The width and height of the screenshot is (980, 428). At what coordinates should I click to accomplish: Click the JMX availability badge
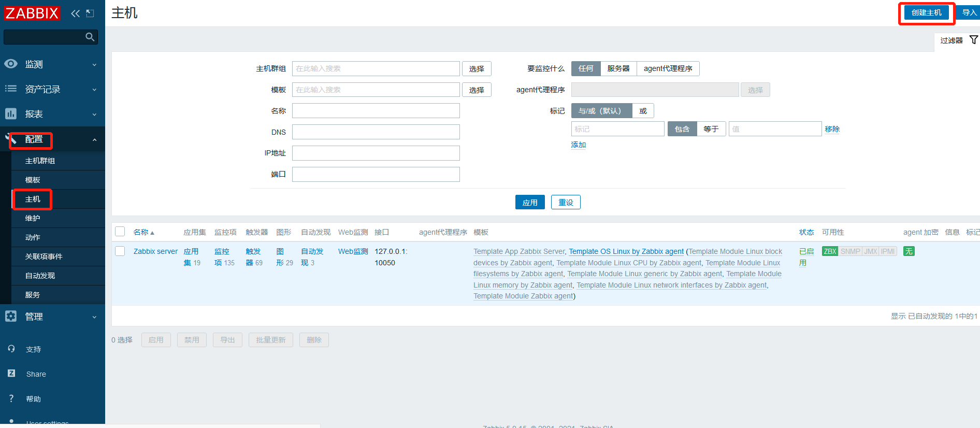point(871,251)
